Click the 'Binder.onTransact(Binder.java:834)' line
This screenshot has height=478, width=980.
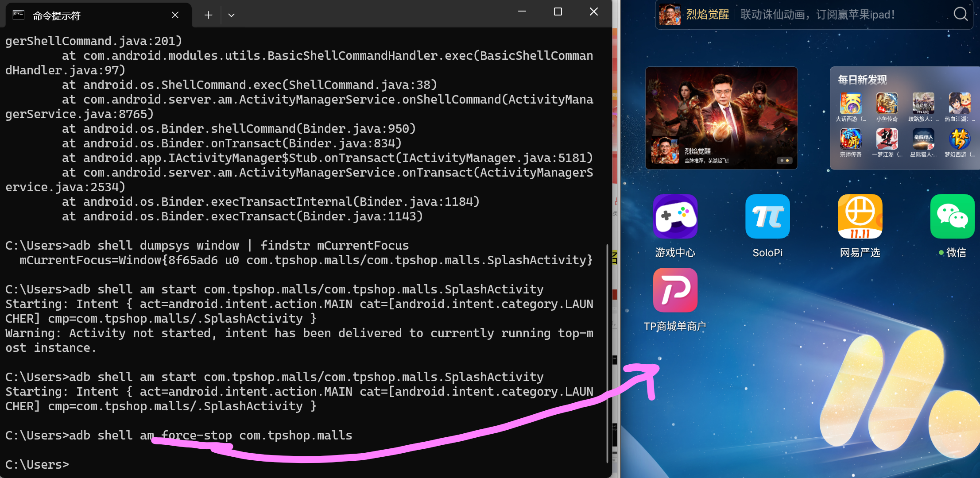click(232, 143)
